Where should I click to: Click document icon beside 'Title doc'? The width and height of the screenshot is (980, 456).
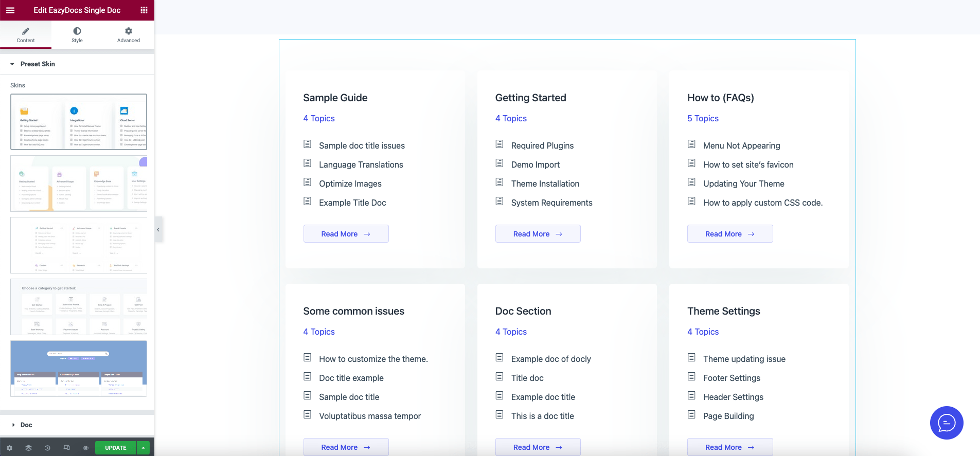pyautogui.click(x=499, y=376)
